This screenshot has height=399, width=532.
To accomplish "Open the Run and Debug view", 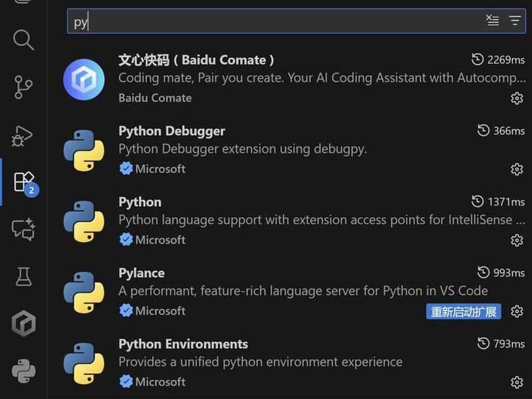I will [x=23, y=136].
